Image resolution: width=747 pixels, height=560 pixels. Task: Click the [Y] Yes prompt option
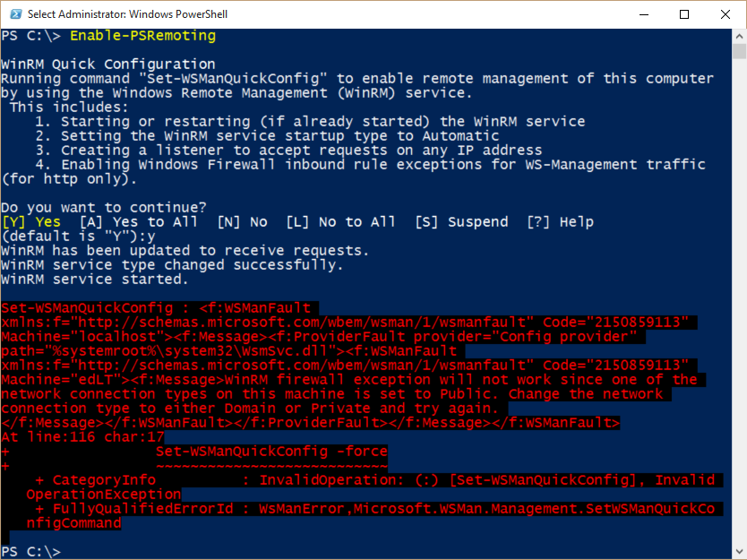coord(31,222)
